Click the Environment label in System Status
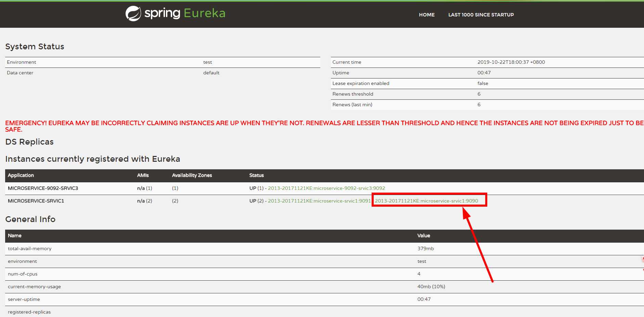The width and height of the screenshot is (644, 317). [x=21, y=62]
